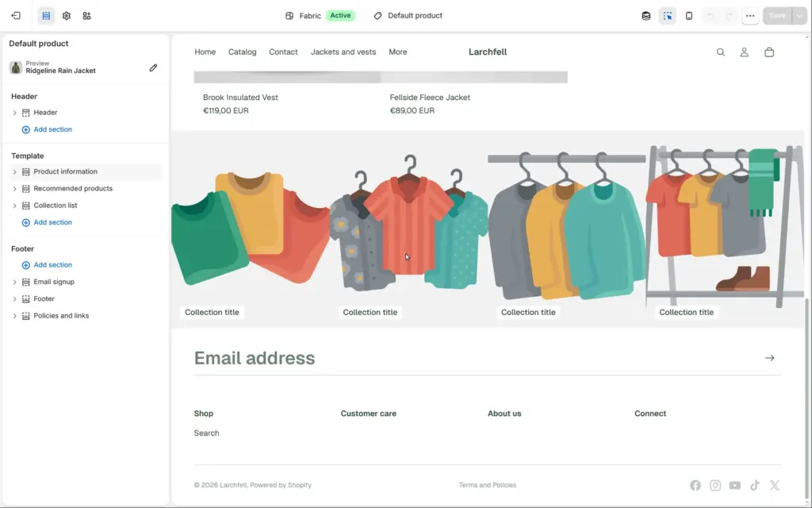
Task: Open Brook Insulated Vest product
Action: point(240,98)
